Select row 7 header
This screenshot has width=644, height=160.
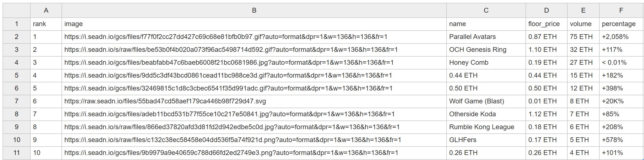click(x=17, y=101)
